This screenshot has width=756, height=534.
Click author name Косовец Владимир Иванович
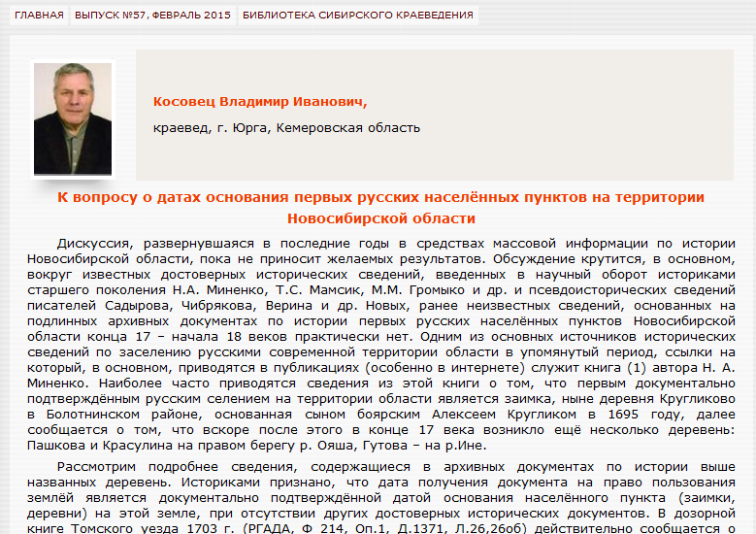[x=260, y=102]
